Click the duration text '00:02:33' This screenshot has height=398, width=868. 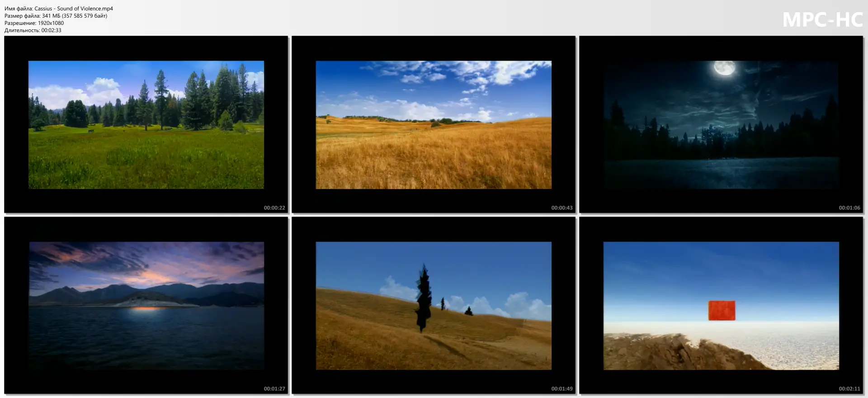pos(51,30)
